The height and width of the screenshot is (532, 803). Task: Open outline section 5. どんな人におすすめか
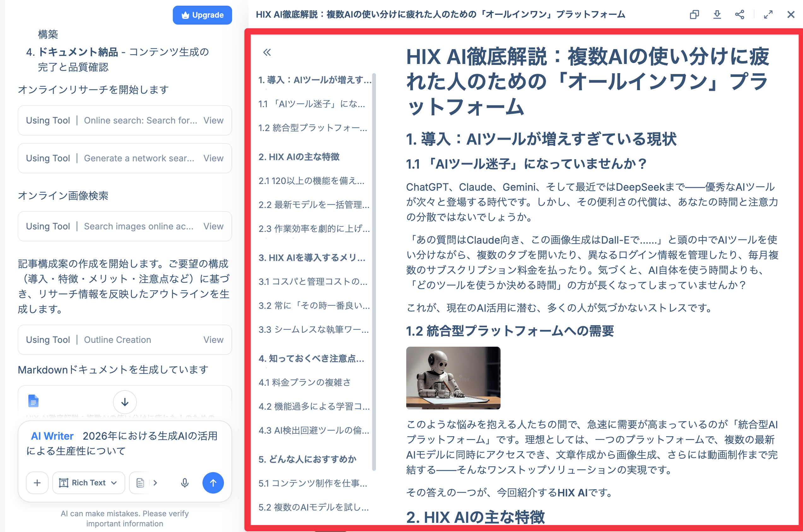[x=307, y=459]
